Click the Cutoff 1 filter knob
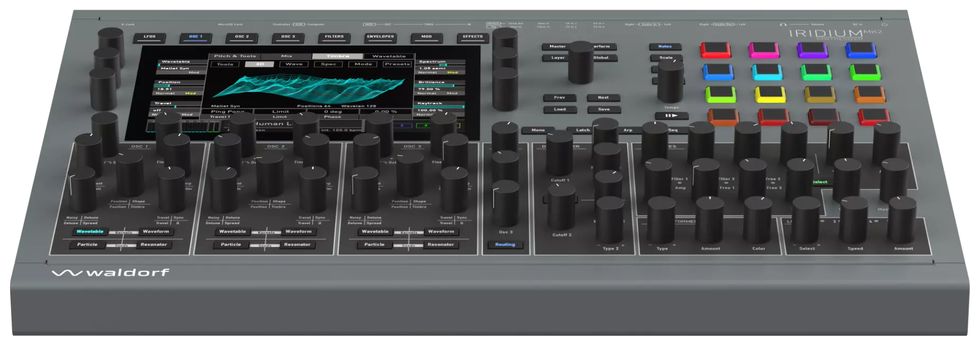The image size is (980, 346). (559, 153)
